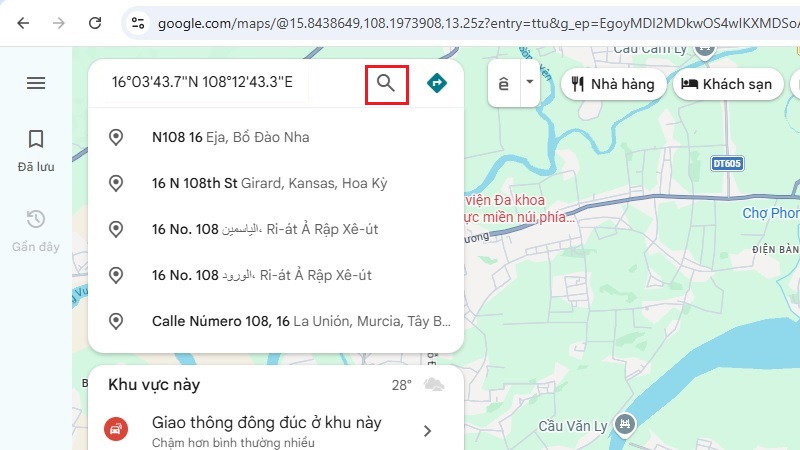The width and height of the screenshot is (800, 450).
Task: Expand traffic details chevron arrow
Action: (x=428, y=431)
